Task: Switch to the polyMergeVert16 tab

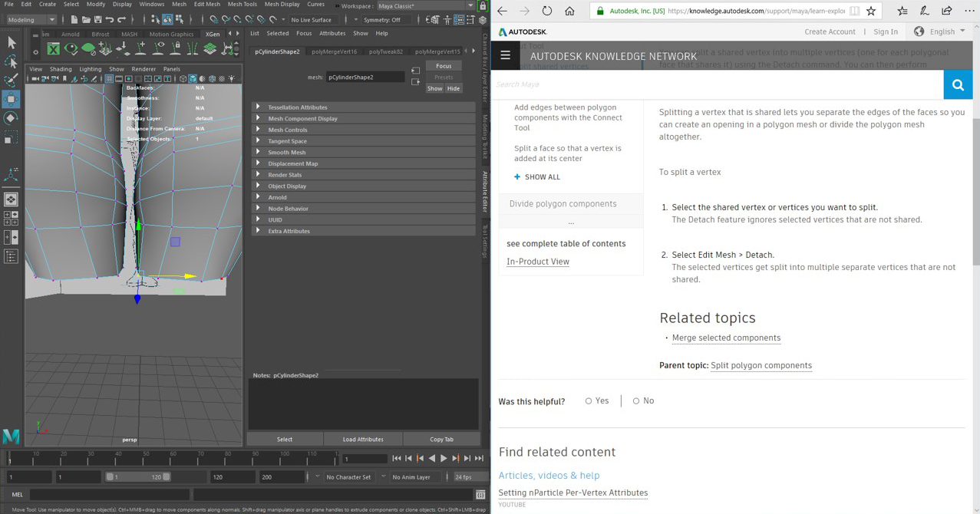Action: pyautogui.click(x=334, y=52)
